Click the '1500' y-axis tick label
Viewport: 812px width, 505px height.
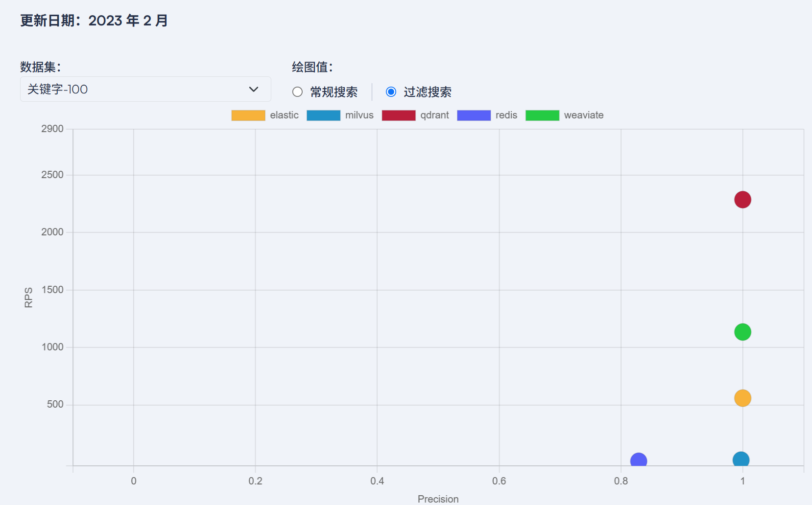(x=52, y=290)
